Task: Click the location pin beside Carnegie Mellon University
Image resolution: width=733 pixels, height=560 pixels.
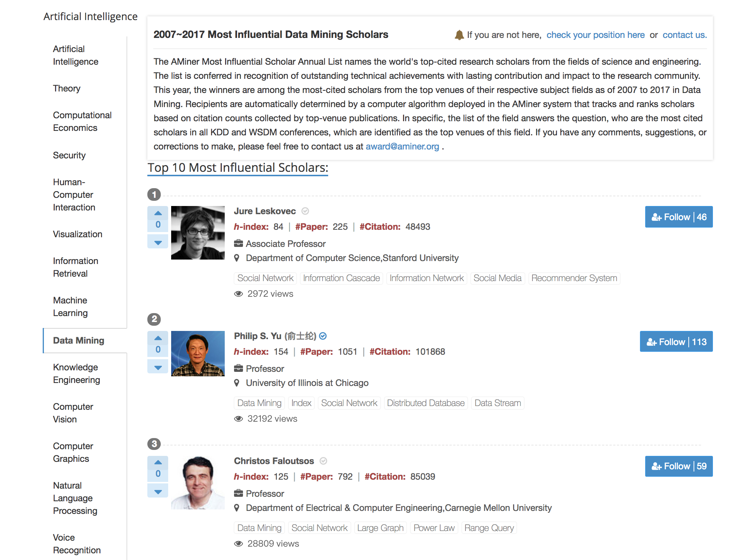Action: coord(237,508)
